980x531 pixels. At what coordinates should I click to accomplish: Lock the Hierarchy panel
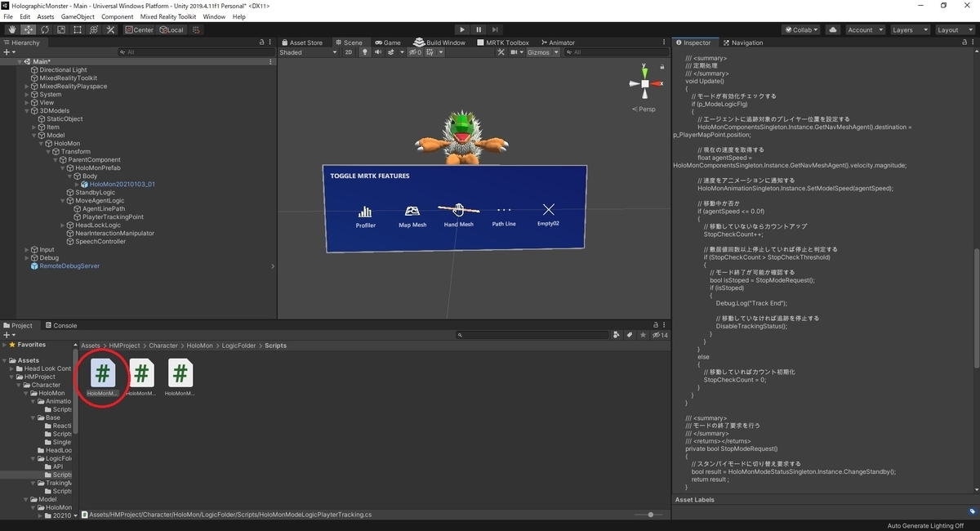click(261, 42)
